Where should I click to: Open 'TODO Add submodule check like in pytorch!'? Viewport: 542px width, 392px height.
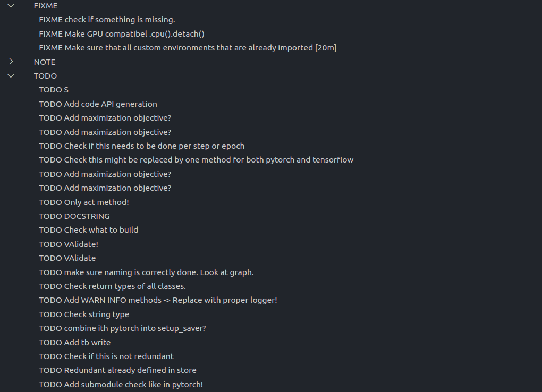(121, 385)
